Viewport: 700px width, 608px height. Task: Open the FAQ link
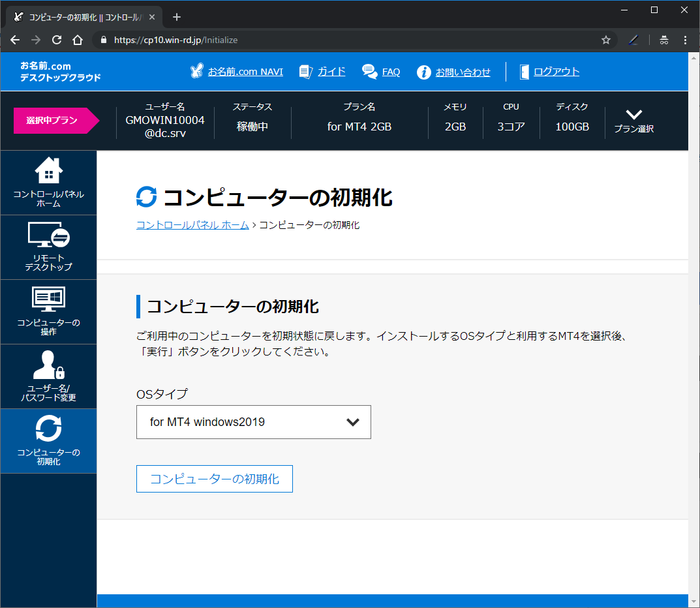pos(391,72)
